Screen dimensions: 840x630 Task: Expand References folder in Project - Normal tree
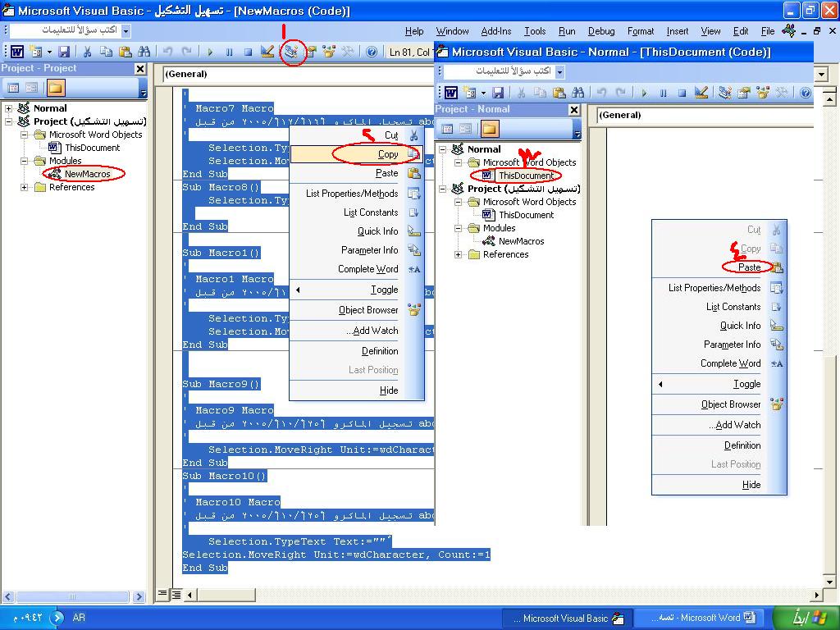click(458, 255)
